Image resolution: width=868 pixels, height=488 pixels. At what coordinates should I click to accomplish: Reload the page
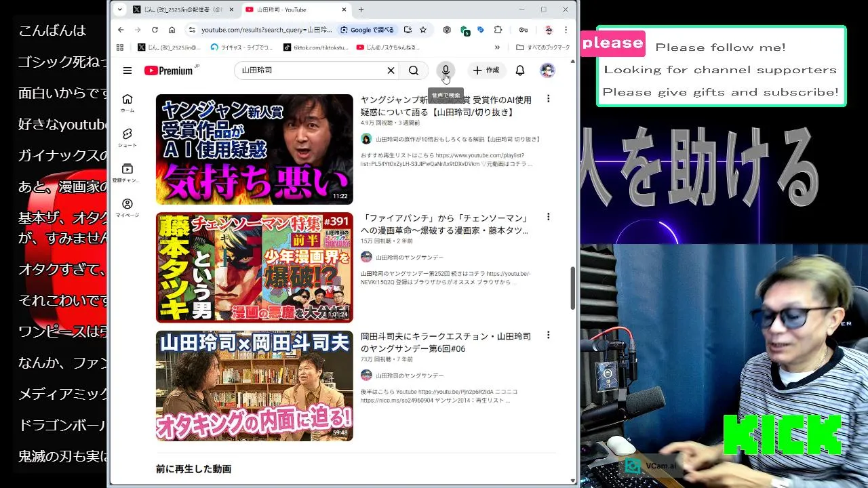(155, 30)
